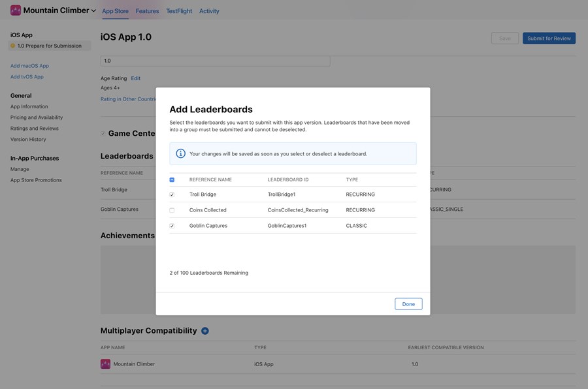
Task: Click the CoinsCollected_Recurring leaderboard ID
Action: click(x=298, y=210)
